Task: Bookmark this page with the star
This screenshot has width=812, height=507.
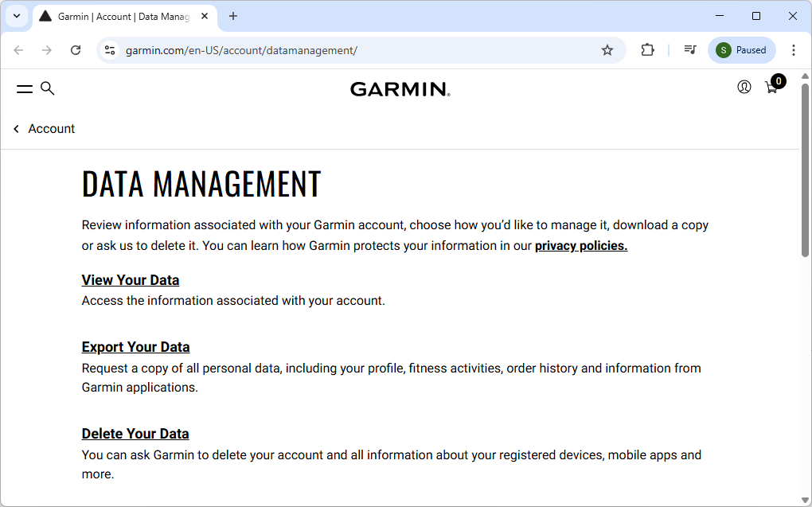Action: (607, 49)
